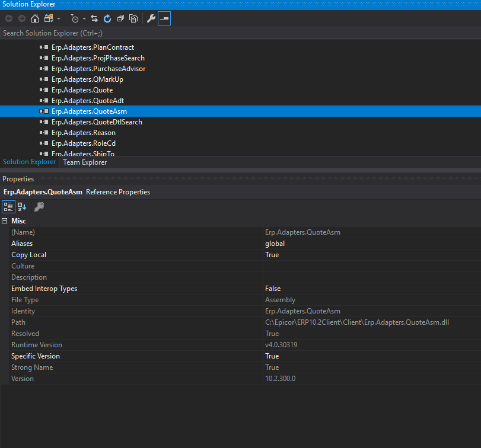Screen dimensions: 481x448
Task: Select the (Name) property row
Action: click(x=245, y=232)
